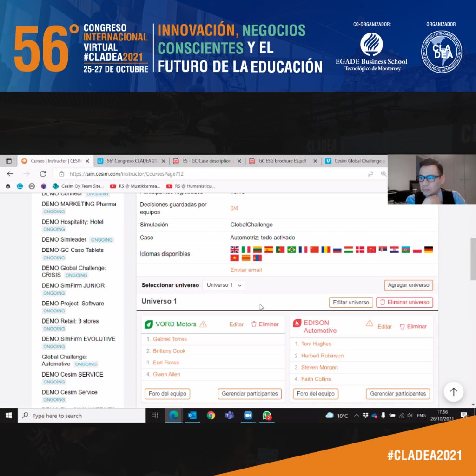Open Task View on the taskbar
Screen dimensions: 476x476
pos(154,415)
